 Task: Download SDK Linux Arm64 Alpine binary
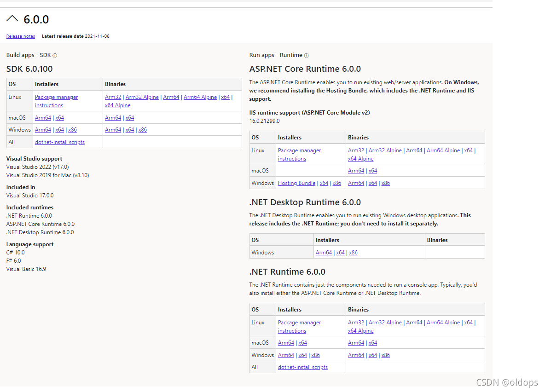pyautogui.click(x=200, y=97)
